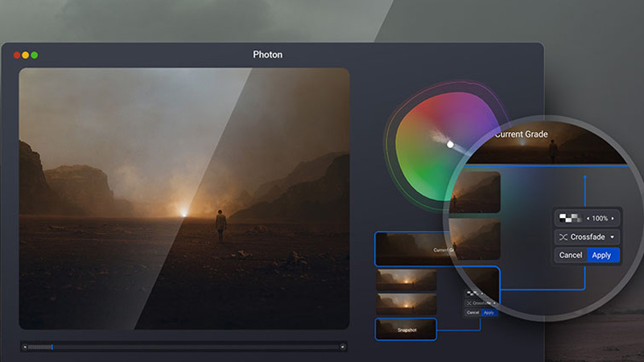Click the yellow minimize window button
This screenshot has height=362, width=644.
[26, 55]
